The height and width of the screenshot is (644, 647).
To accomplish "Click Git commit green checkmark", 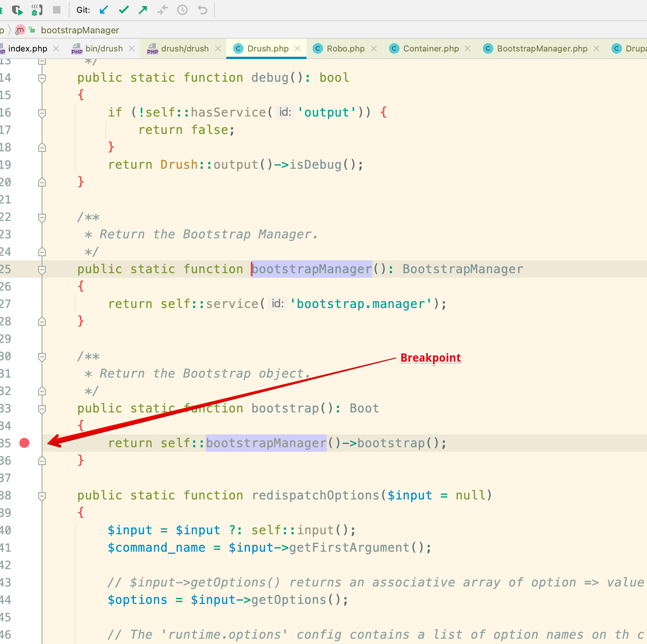I will [124, 10].
